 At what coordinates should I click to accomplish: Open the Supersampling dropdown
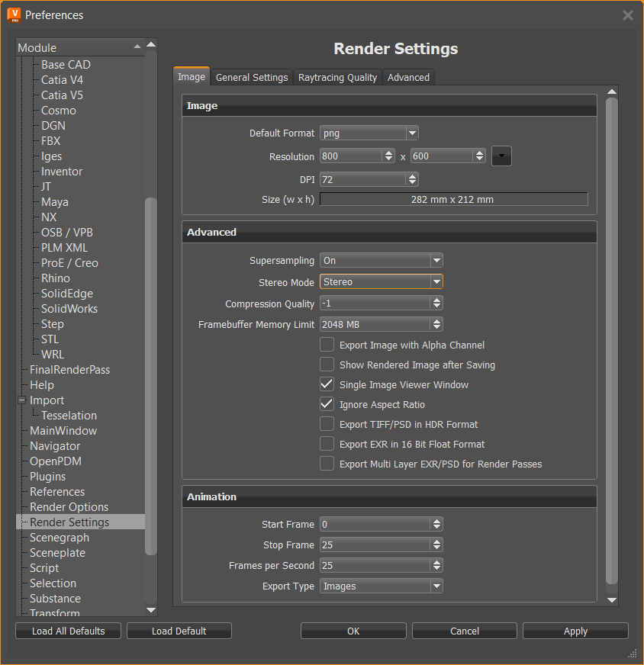click(x=436, y=260)
